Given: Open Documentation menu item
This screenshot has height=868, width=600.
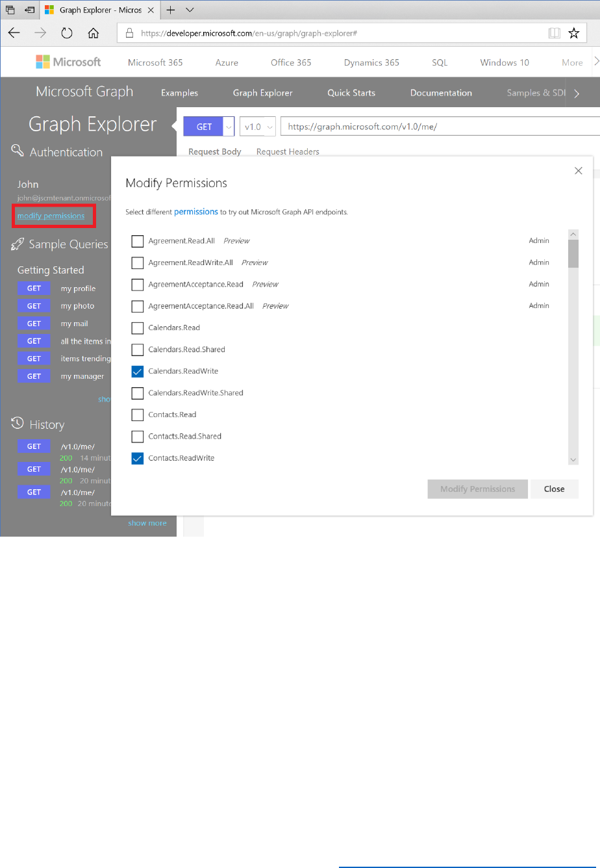Looking at the screenshot, I should coord(441,93).
